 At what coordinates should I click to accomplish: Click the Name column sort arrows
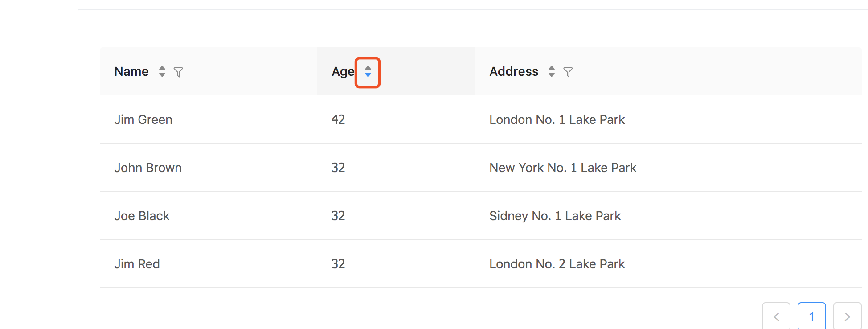[162, 71]
